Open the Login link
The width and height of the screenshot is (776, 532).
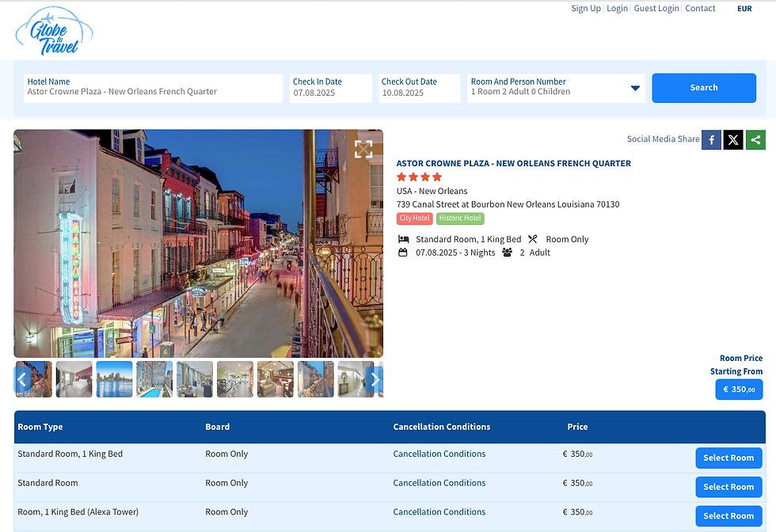point(617,9)
